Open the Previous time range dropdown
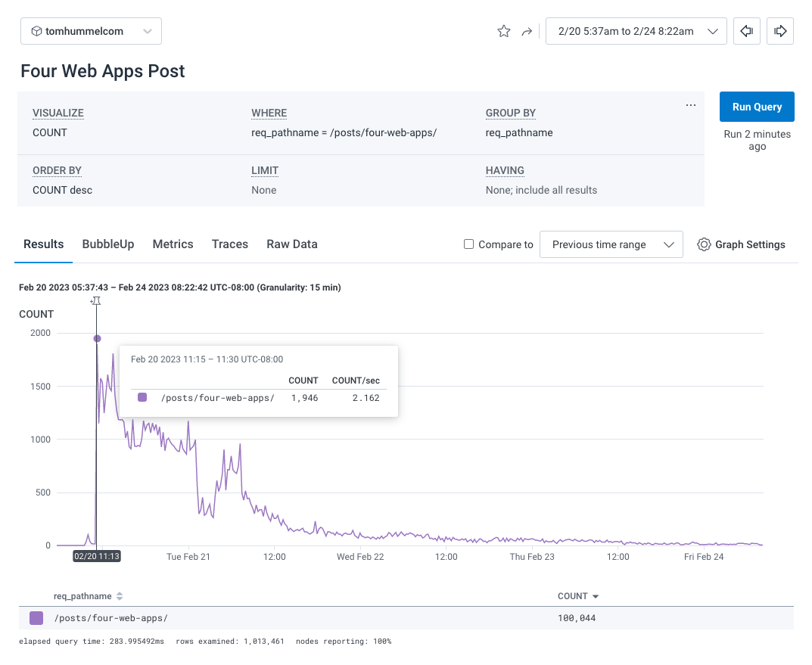 coord(611,244)
